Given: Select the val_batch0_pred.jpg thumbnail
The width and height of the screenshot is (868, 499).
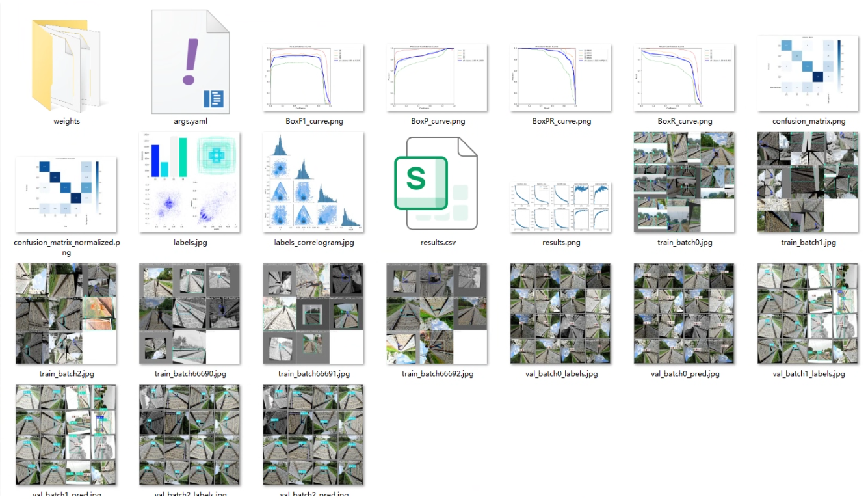Looking at the screenshot, I should (684, 314).
